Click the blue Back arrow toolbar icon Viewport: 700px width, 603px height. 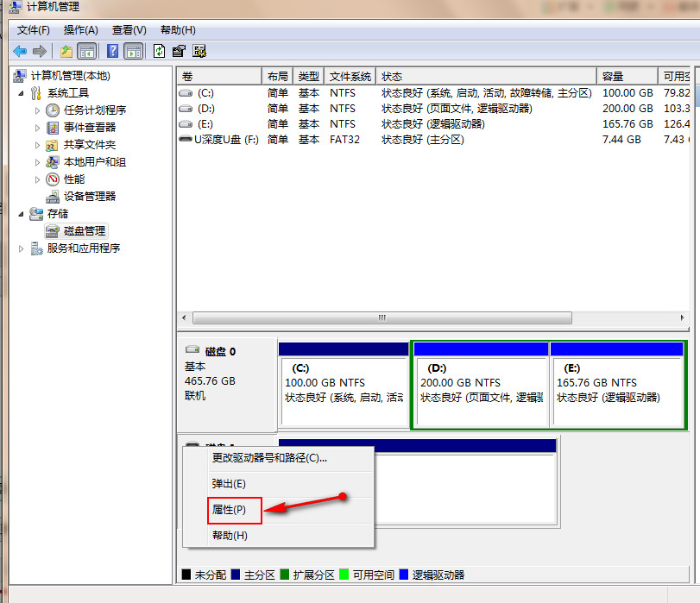[19, 51]
